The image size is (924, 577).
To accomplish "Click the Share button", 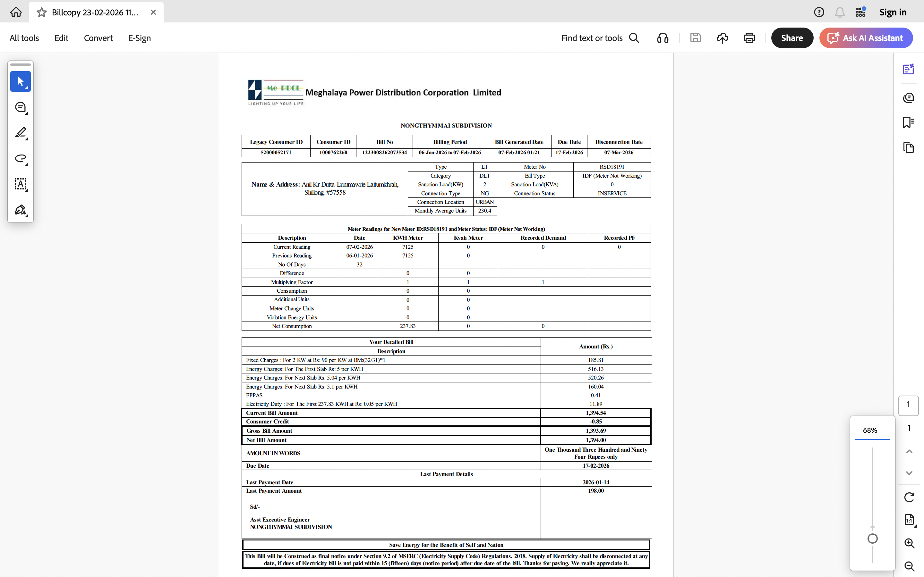I will click(792, 38).
